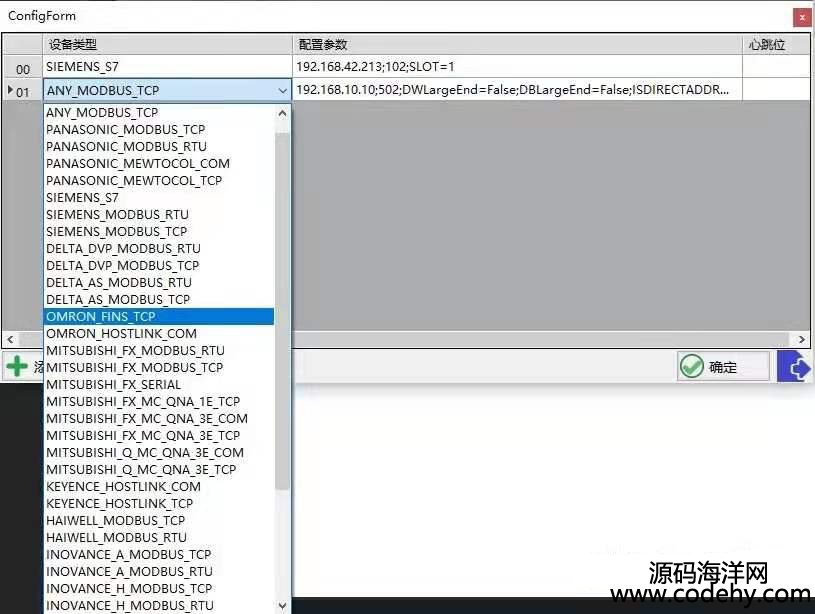Choose MITSUBISHI_FX_MC_QNA_1E_TCP option

159,401
